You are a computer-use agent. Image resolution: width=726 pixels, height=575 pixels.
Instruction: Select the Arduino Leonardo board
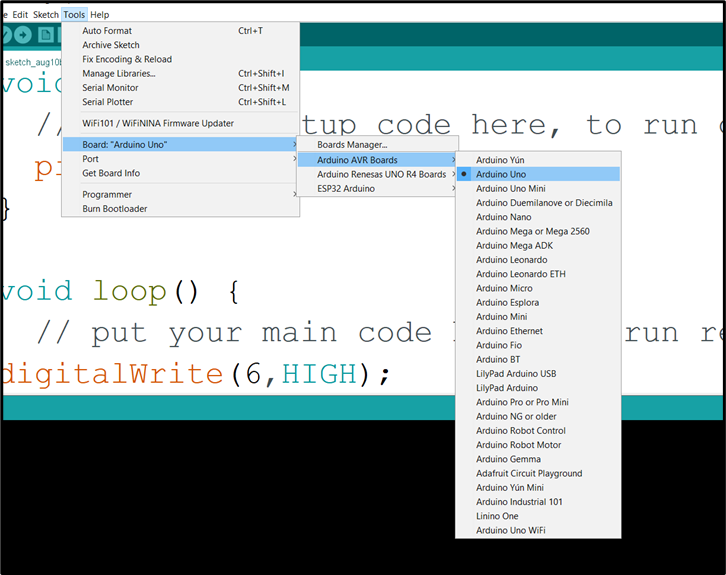538,260
